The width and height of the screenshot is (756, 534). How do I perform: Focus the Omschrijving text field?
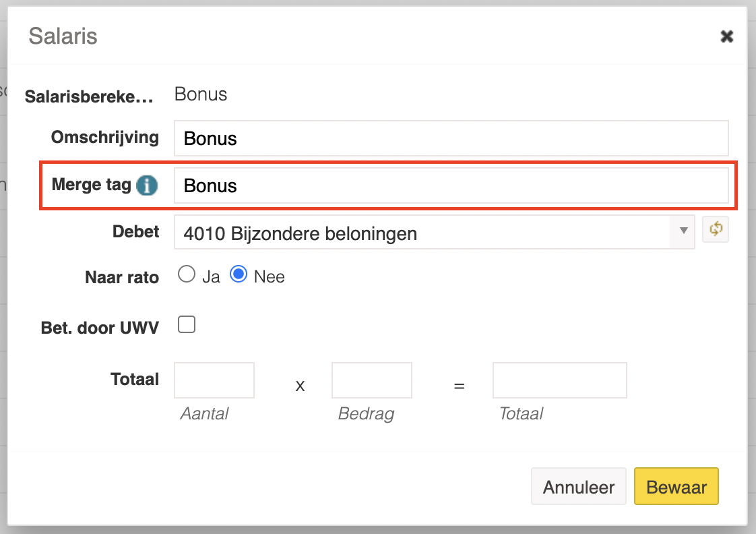click(x=451, y=138)
